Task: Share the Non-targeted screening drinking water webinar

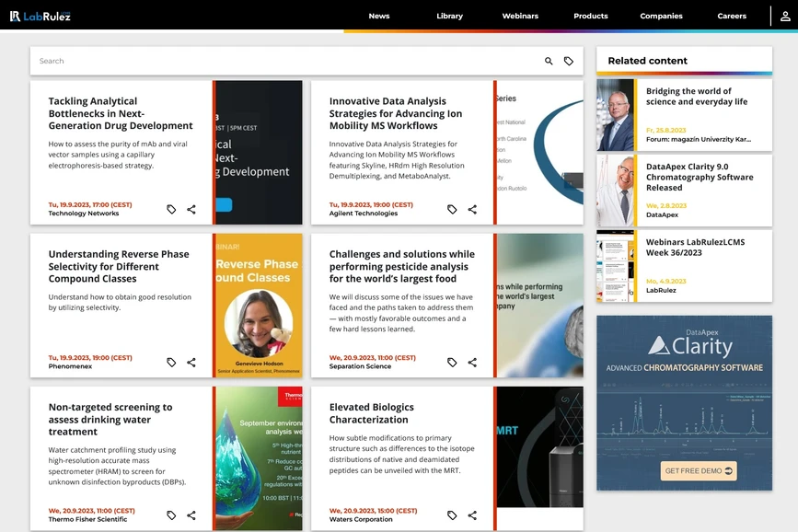Action: (x=191, y=515)
